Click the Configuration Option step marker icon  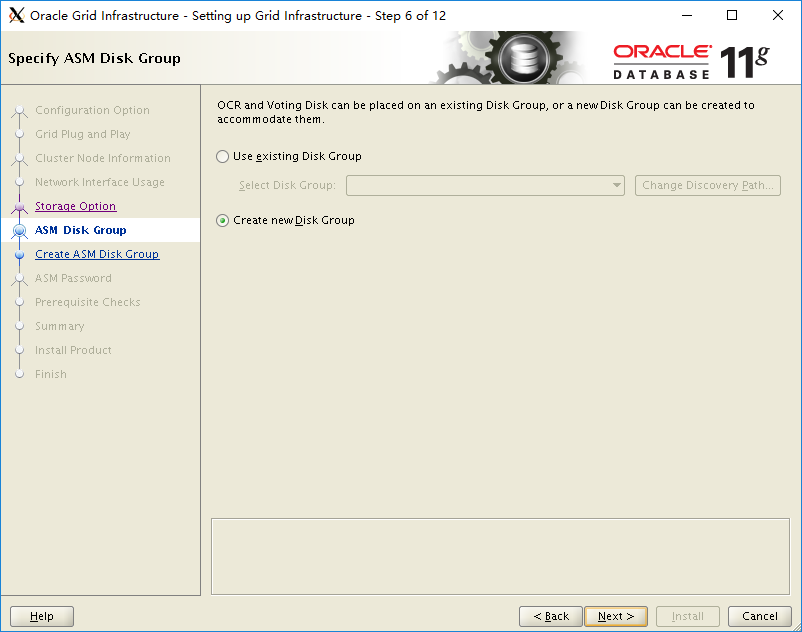pos(19,111)
